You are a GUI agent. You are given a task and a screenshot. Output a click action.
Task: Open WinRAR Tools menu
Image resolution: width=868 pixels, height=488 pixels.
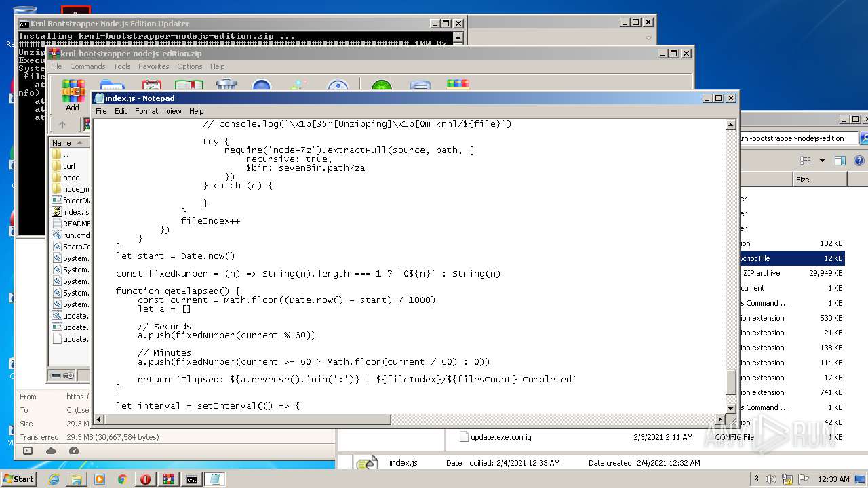pyautogui.click(x=122, y=66)
